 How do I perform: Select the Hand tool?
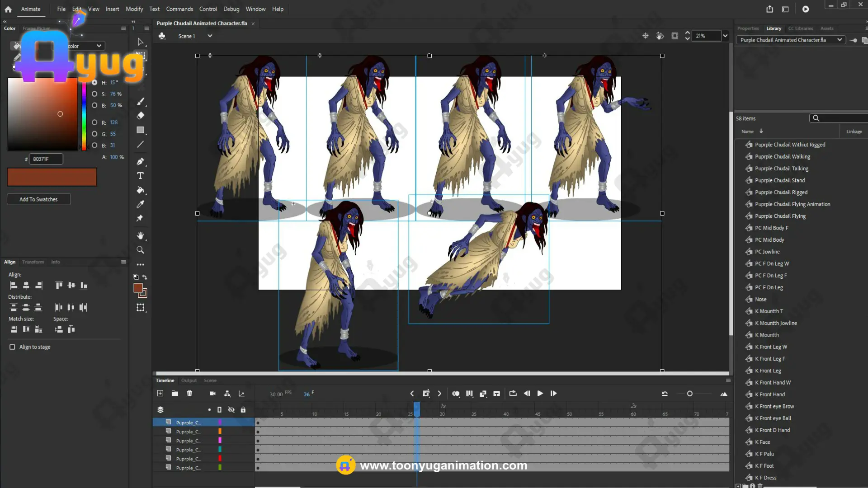click(x=140, y=235)
